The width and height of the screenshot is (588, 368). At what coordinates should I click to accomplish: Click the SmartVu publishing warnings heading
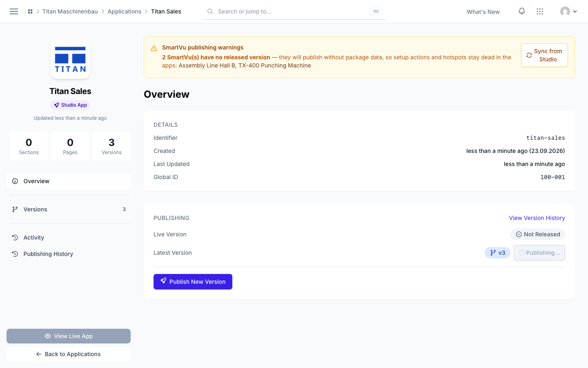pyautogui.click(x=203, y=47)
